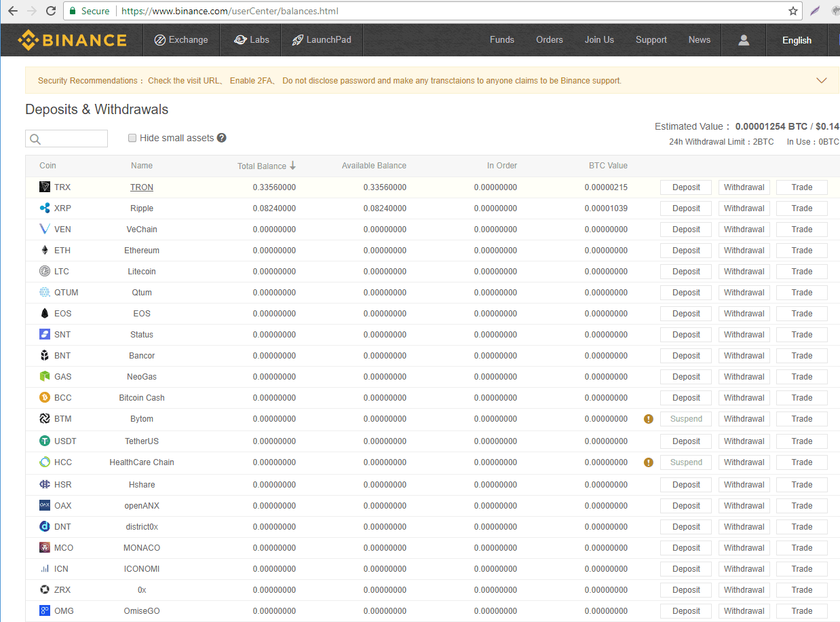
Task: Click the VeChain VEN coin icon
Action: coord(45,230)
